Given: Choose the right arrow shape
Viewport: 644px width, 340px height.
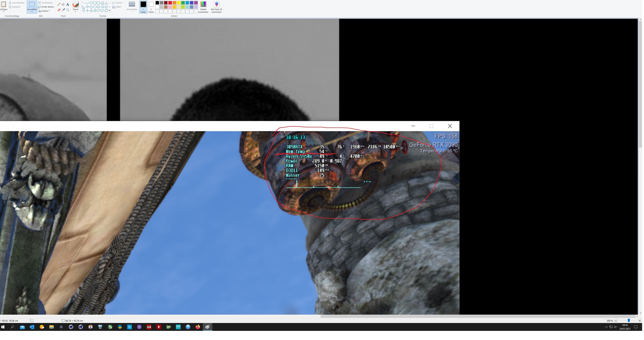Looking at the screenshot, I should tap(99, 7).
